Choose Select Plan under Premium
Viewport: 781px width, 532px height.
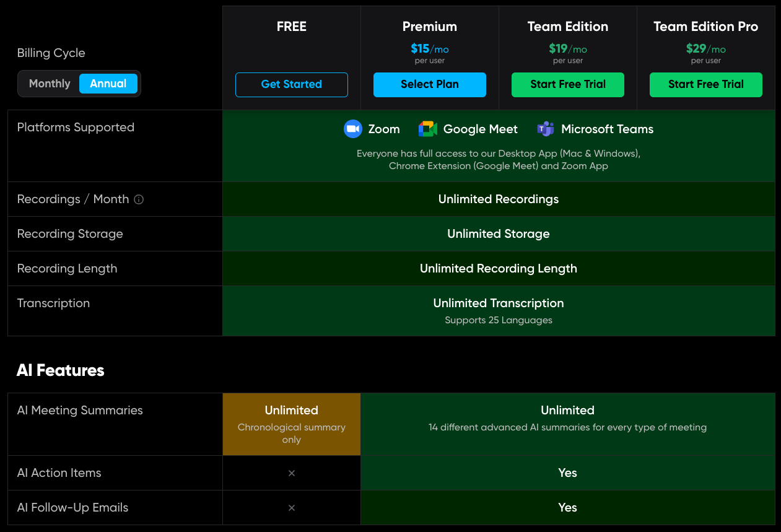click(x=429, y=85)
